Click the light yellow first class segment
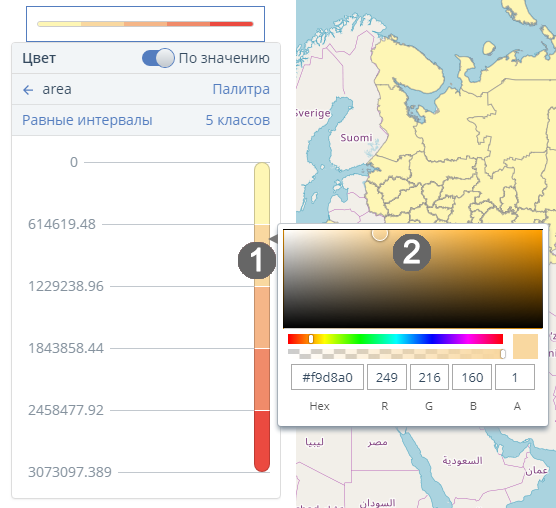 click(262, 194)
